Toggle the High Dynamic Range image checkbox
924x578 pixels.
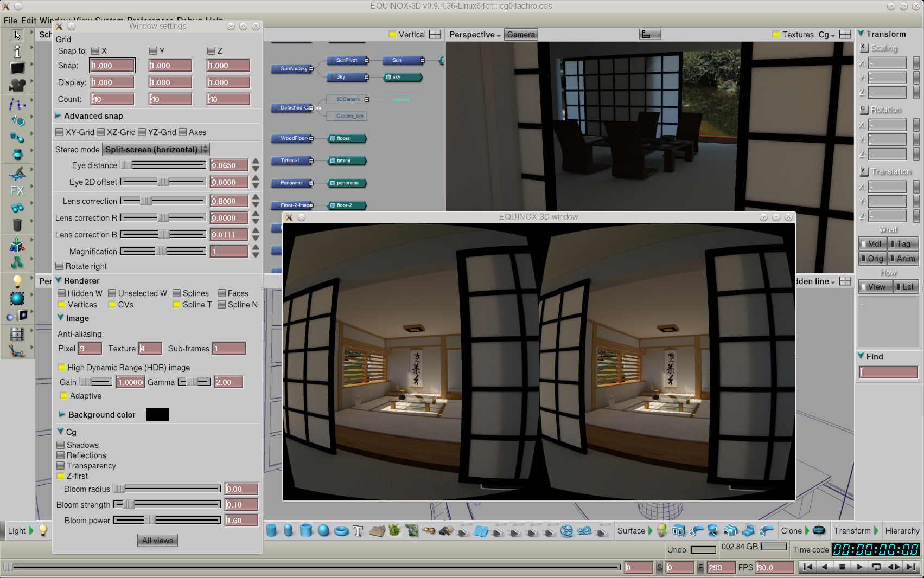tap(62, 368)
